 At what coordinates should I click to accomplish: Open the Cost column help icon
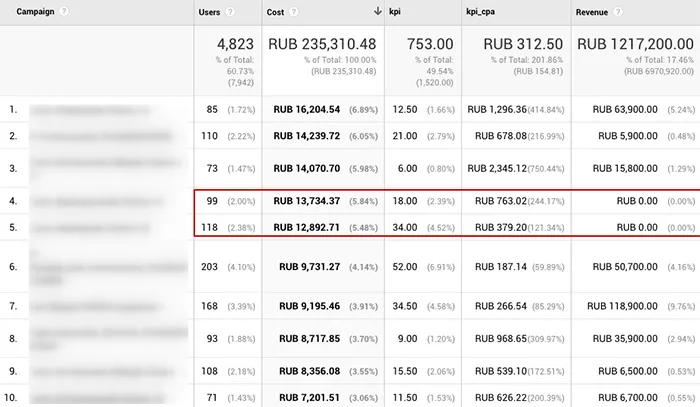(x=294, y=12)
